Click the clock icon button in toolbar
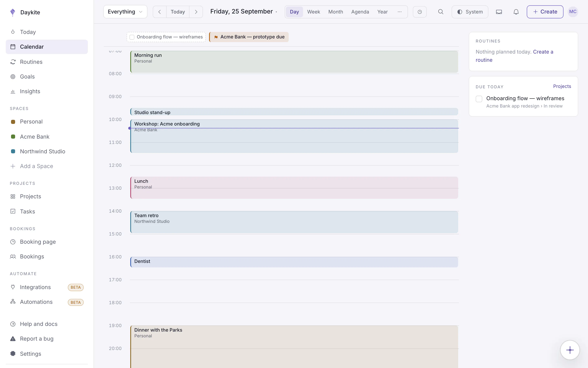This screenshot has width=588, height=368. pyautogui.click(x=420, y=12)
